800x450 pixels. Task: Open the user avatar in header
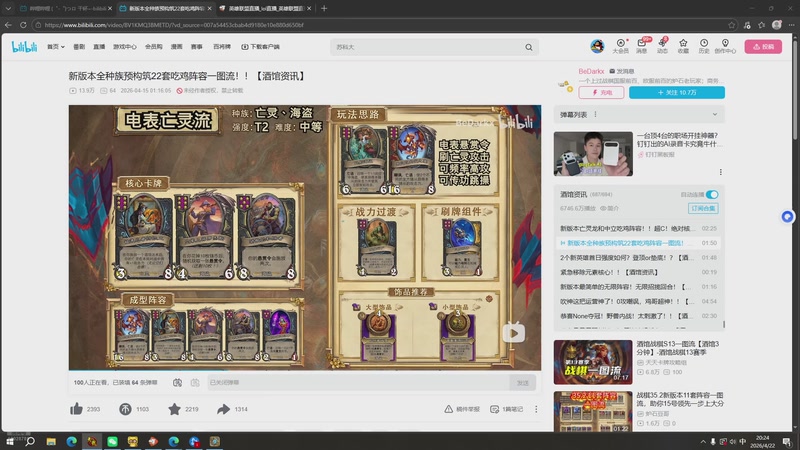597,46
